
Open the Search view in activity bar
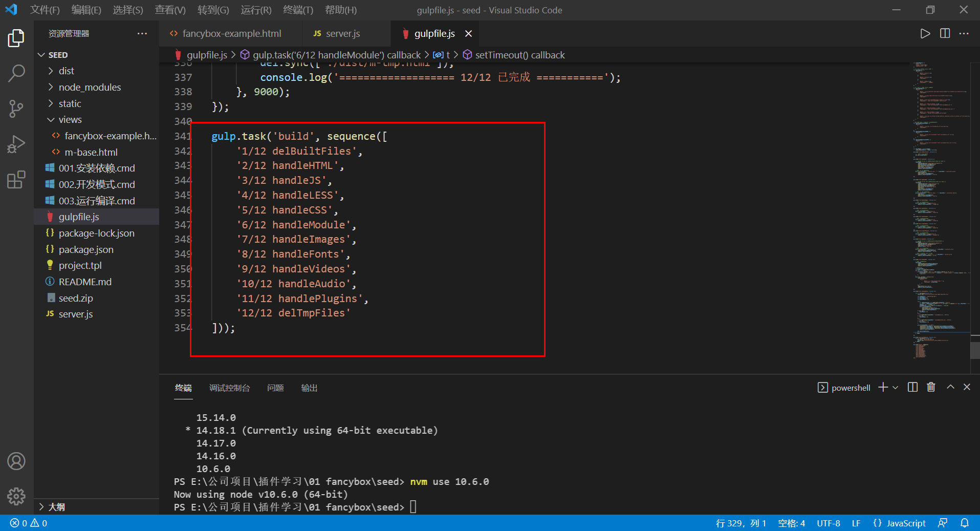point(16,73)
